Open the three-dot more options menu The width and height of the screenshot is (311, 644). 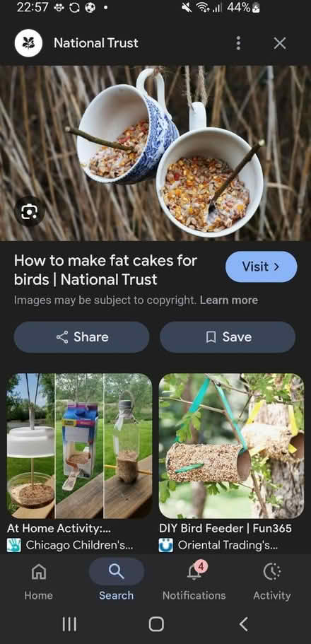pos(238,43)
